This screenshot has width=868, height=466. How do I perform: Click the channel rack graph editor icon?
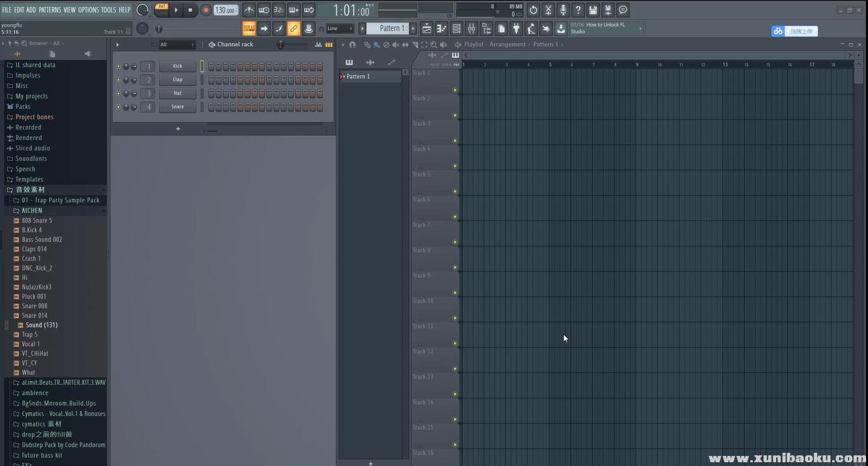[x=318, y=45]
